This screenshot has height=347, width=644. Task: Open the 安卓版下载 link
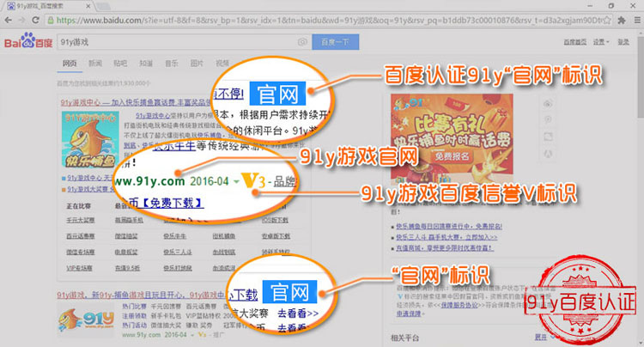(x=276, y=236)
